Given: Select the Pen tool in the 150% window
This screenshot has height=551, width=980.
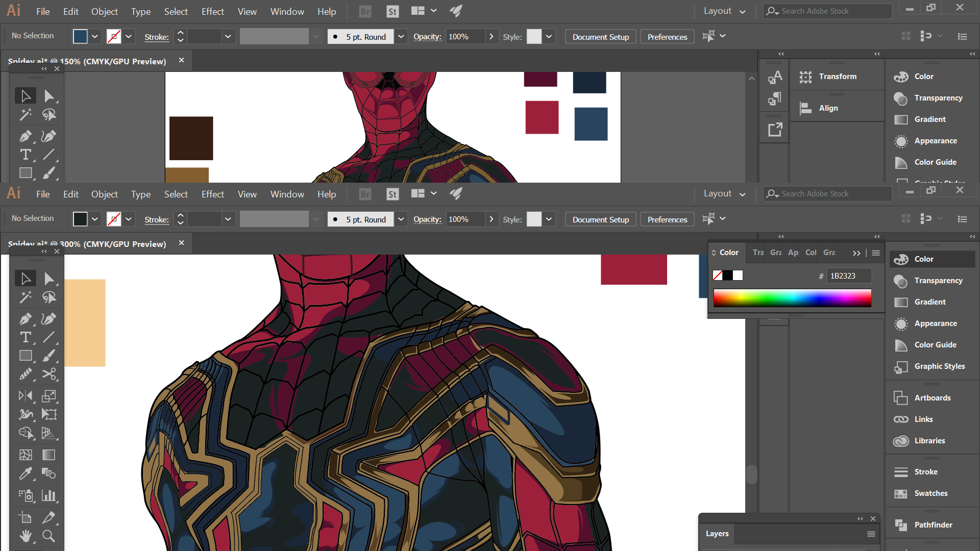Looking at the screenshot, I should [26, 136].
